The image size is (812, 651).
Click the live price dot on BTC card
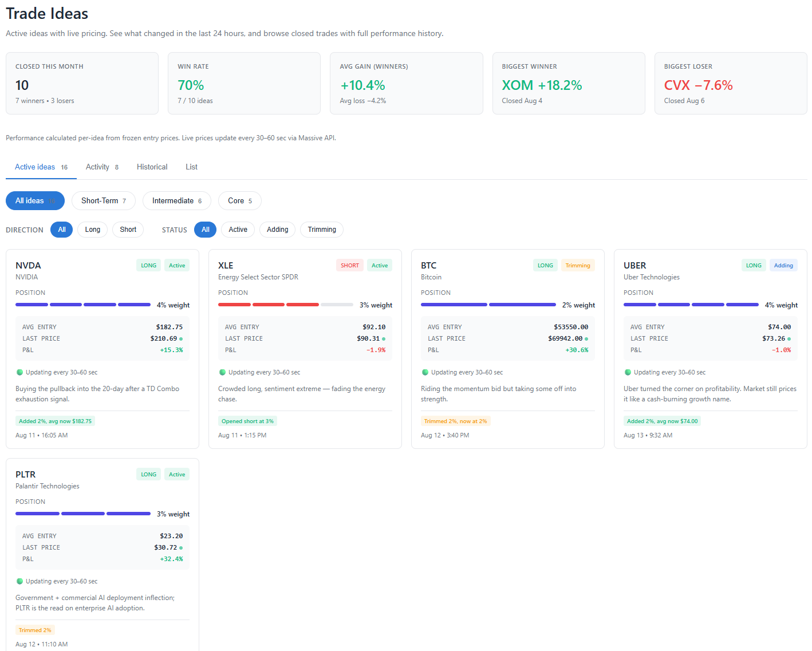click(586, 339)
